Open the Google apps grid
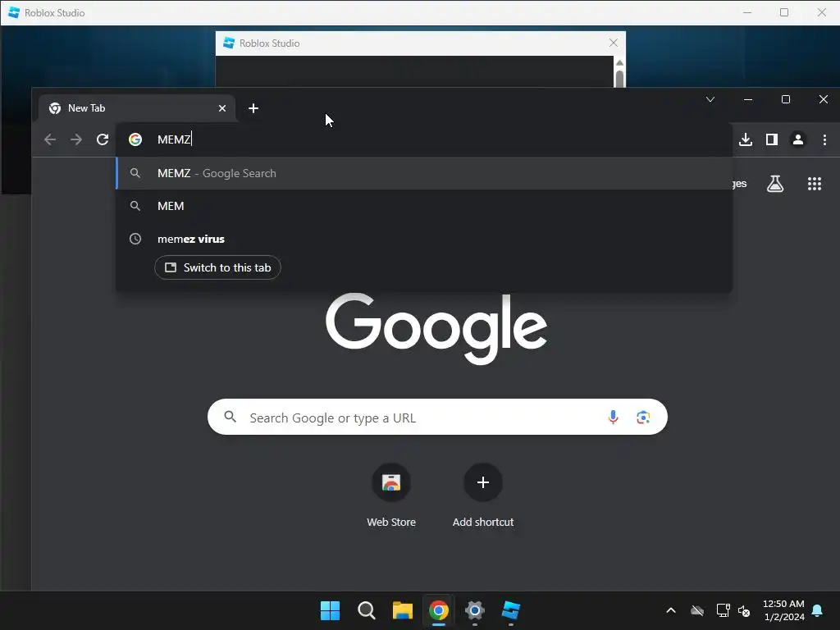 [x=815, y=184]
